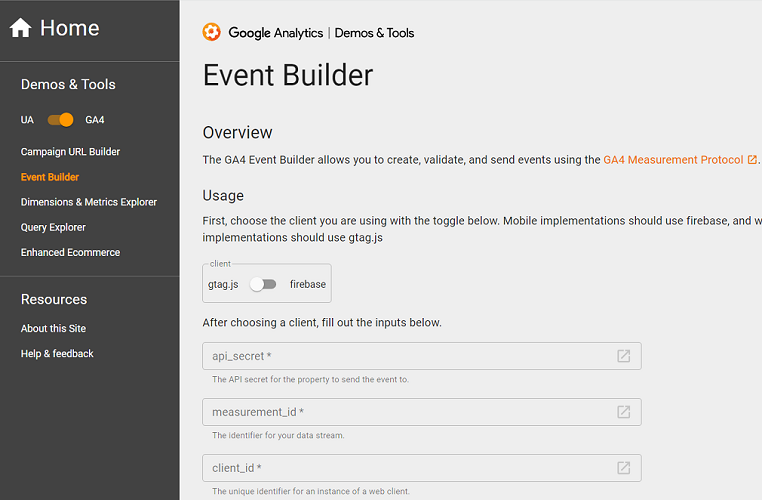Click the external-link icon in client_id field
Screen dimensions: 762x500
click(x=623, y=468)
